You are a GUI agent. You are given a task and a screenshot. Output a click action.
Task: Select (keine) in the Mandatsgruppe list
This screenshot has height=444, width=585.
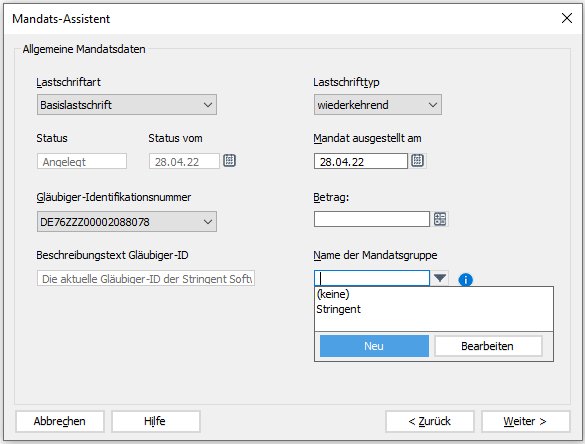pos(333,294)
